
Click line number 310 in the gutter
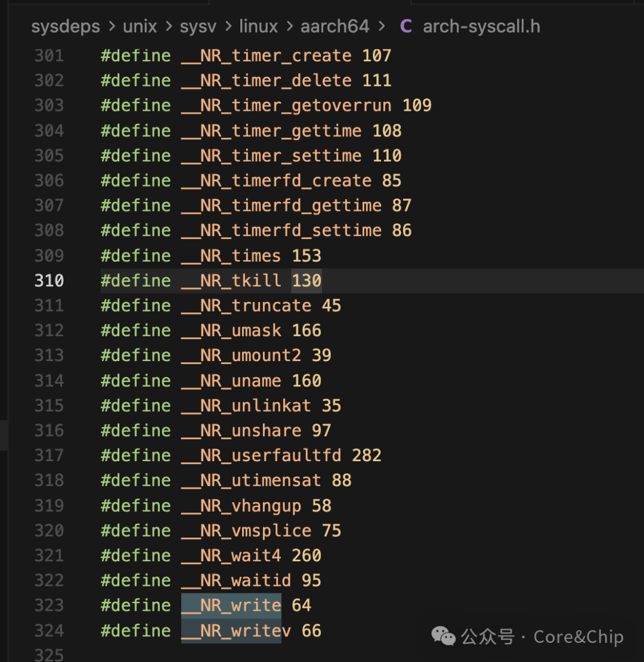tap(49, 280)
